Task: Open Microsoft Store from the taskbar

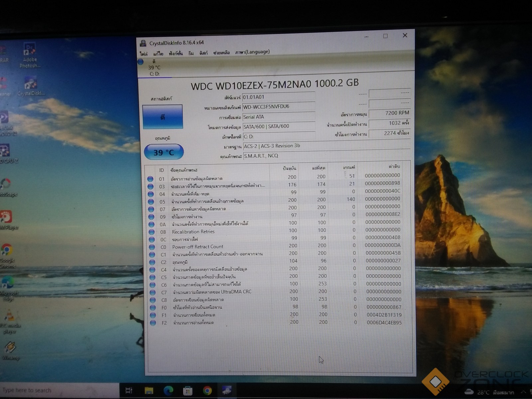Action: pyautogui.click(x=188, y=390)
